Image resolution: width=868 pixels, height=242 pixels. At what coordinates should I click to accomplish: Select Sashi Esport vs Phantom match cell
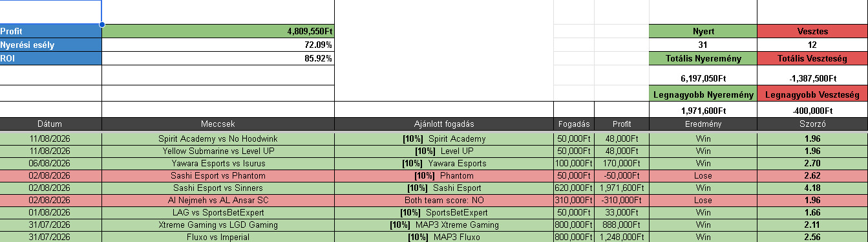point(218,175)
